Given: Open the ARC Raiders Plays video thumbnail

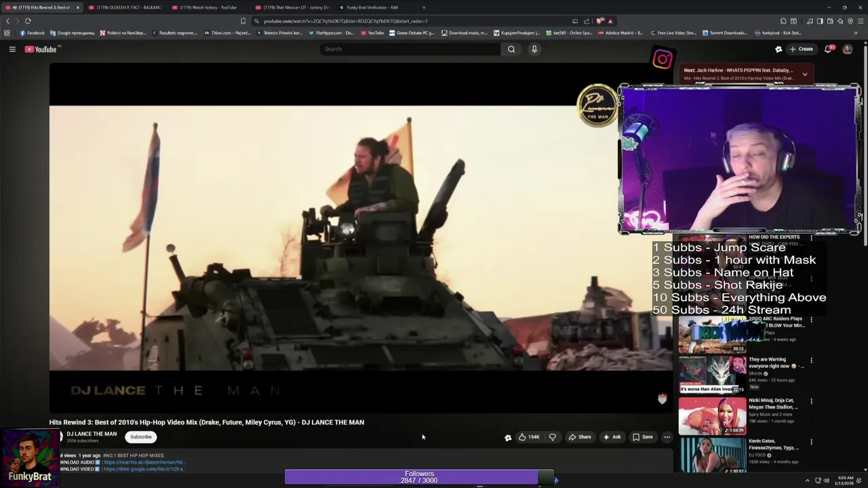Looking at the screenshot, I should point(712,334).
